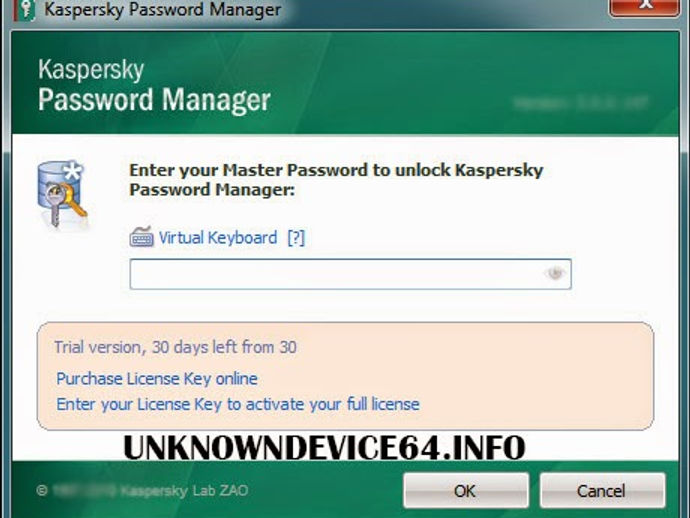Open the Virtual Keyboard link
Screen dimensions: 690x518
218,238
